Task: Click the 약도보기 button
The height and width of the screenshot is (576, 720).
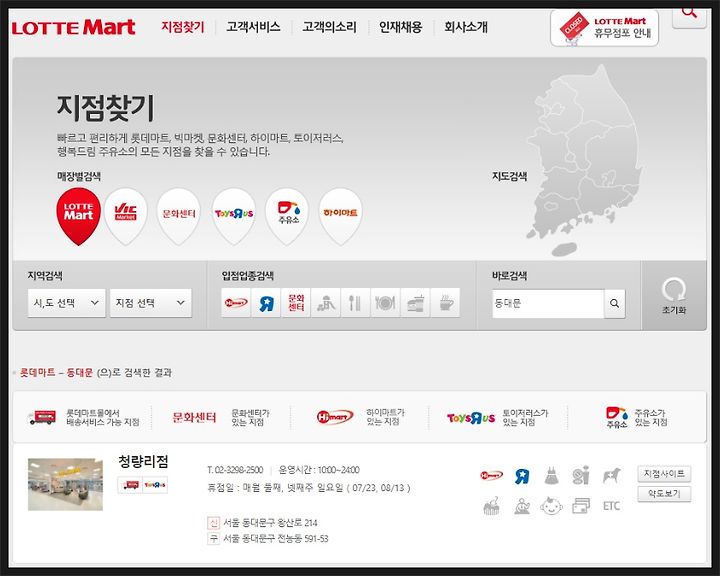Action: (x=664, y=494)
